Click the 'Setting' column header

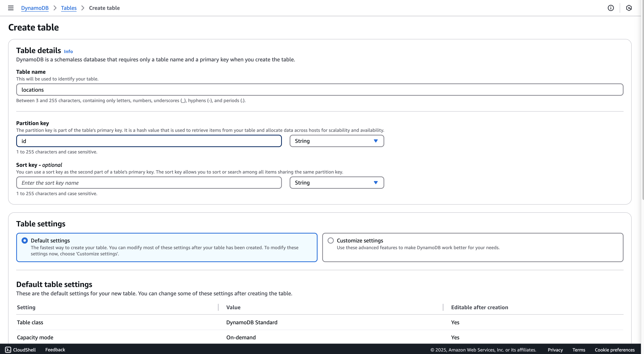[x=26, y=307]
